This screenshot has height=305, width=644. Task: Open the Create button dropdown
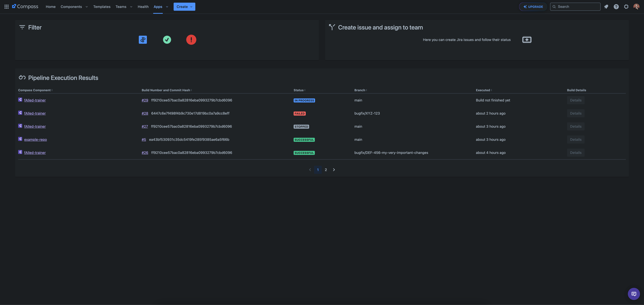[184, 7]
